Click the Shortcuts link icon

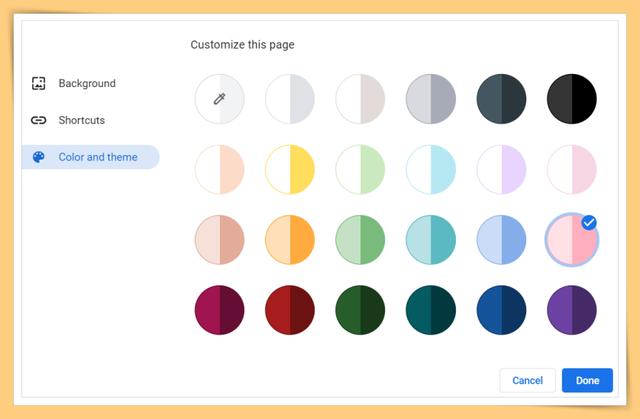(x=39, y=120)
